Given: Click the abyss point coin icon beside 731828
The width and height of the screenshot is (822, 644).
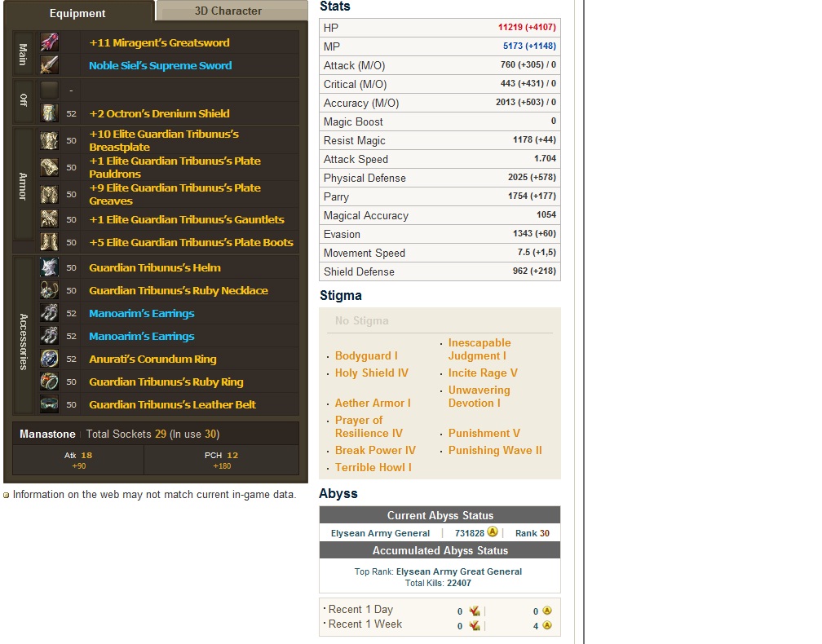Looking at the screenshot, I should (x=493, y=532).
